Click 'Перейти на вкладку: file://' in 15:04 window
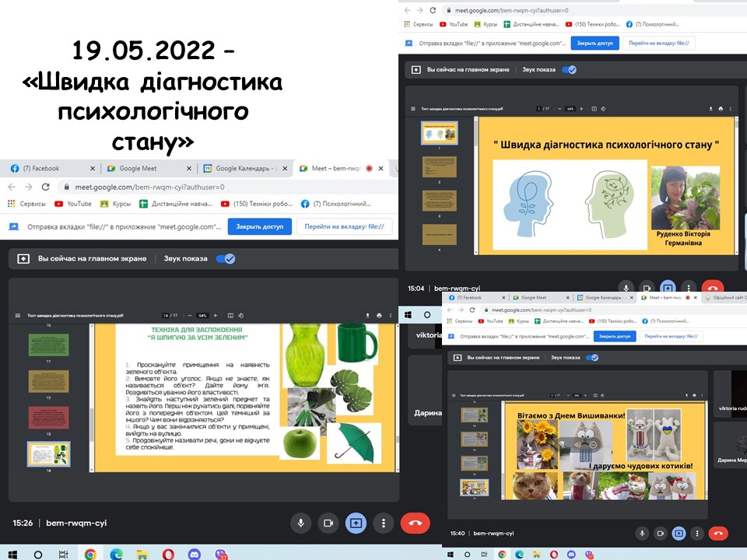Viewport: 747px width, 560px height. click(x=659, y=43)
